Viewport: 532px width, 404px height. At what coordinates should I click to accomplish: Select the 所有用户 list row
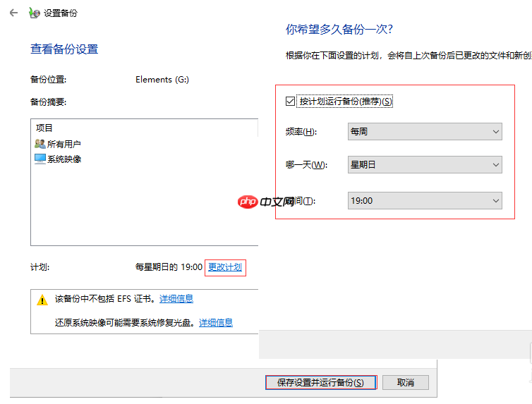tap(144, 144)
